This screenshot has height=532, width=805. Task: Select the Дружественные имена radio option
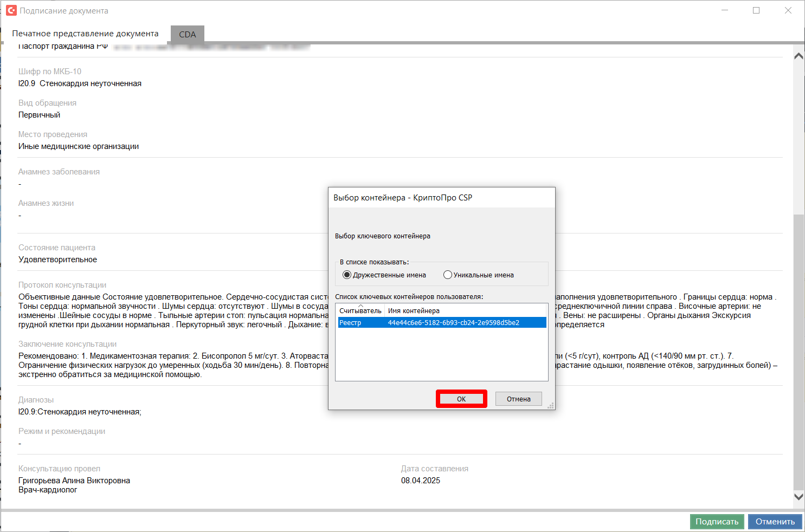[x=347, y=275]
